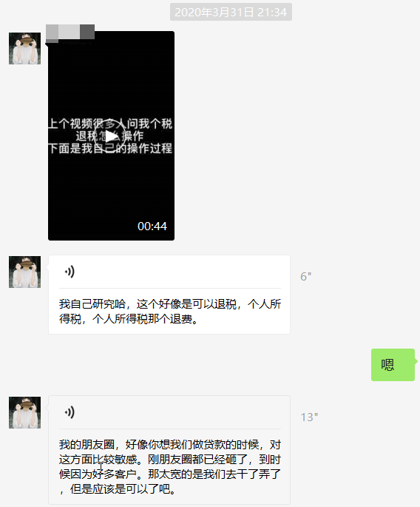Click the 00:44 duration label on video
Screen dimensions: 420x507
click(152, 226)
